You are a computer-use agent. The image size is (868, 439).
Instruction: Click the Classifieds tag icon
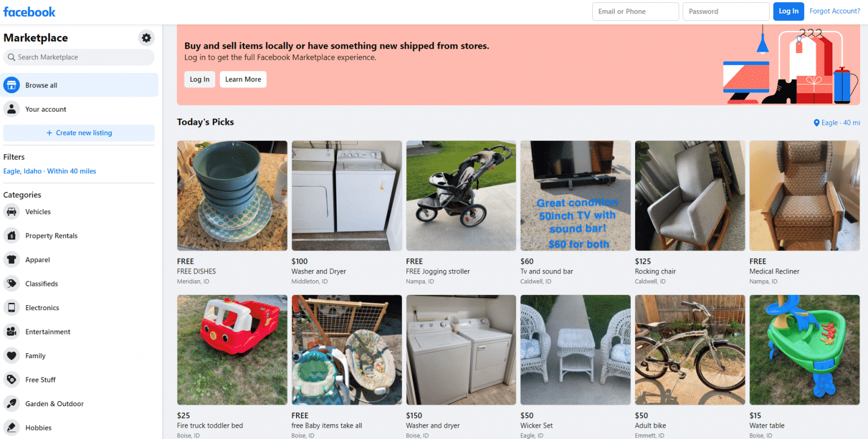point(11,284)
